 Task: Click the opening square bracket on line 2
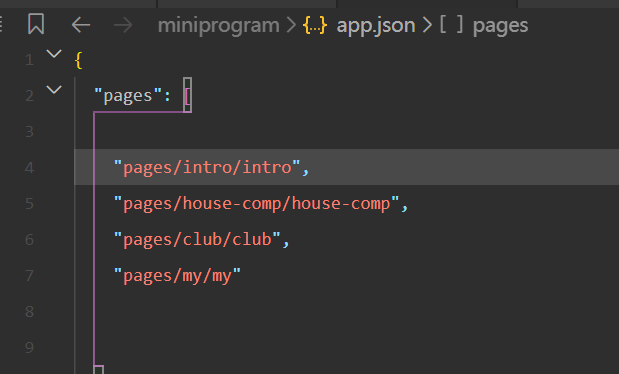188,95
